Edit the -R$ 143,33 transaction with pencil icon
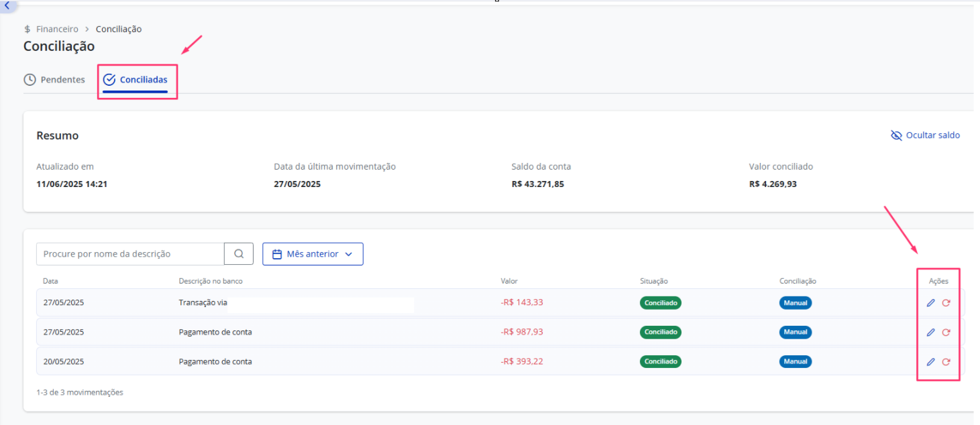 [930, 303]
